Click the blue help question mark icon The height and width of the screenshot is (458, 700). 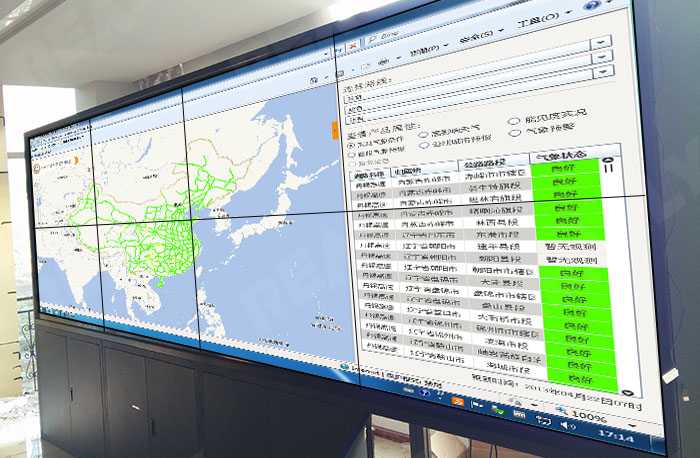coord(594,5)
